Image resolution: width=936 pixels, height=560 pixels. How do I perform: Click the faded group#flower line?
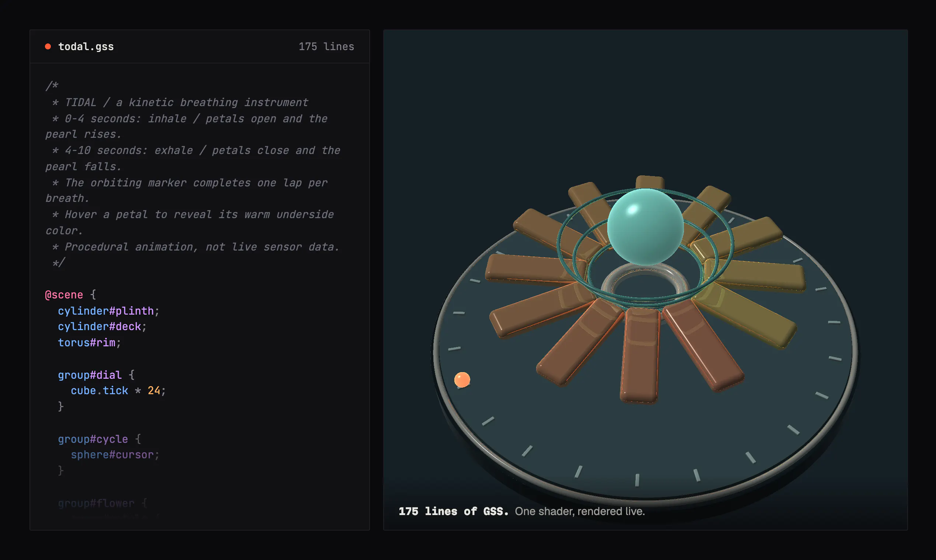(x=102, y=503)
